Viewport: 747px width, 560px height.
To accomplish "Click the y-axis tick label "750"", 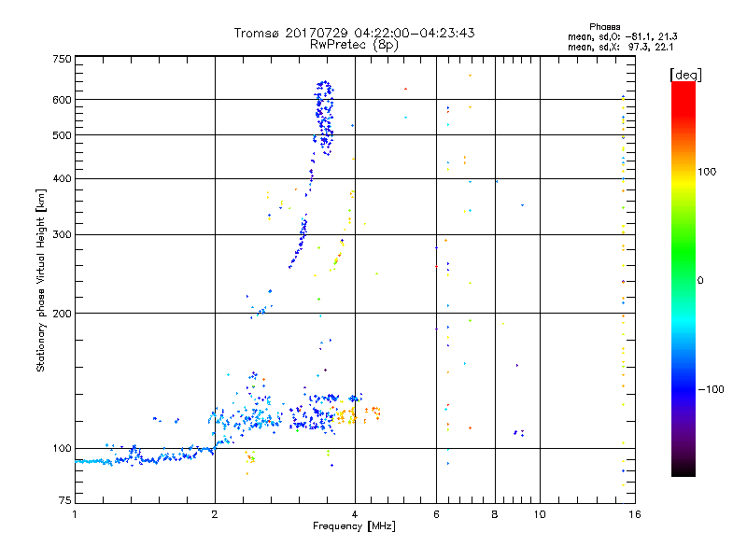I will tap(62, 59).
